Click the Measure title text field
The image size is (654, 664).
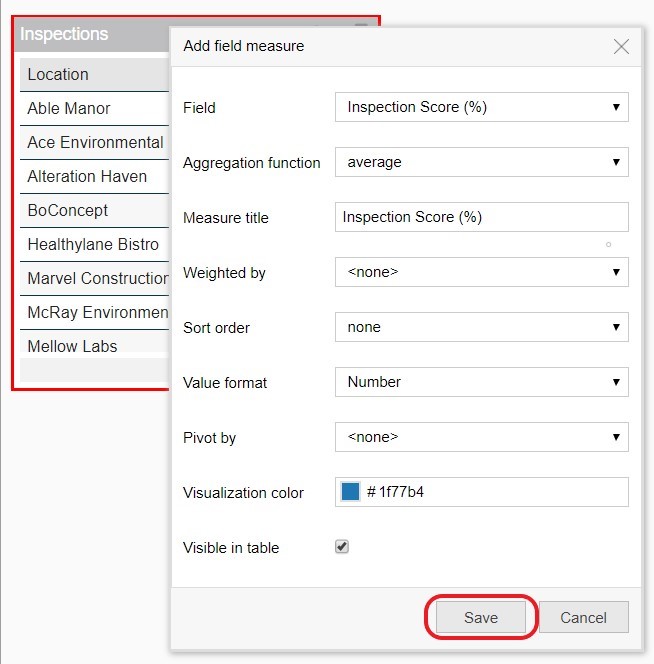coord(481,217)
